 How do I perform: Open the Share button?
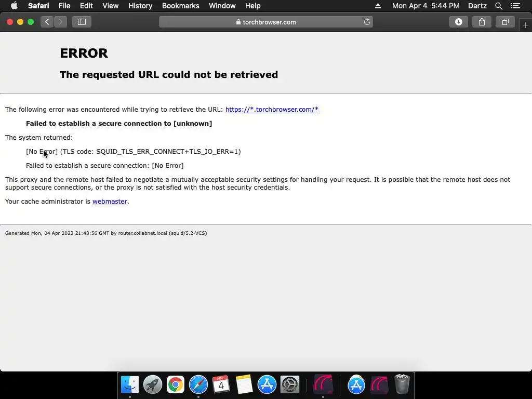pos(482,22)
